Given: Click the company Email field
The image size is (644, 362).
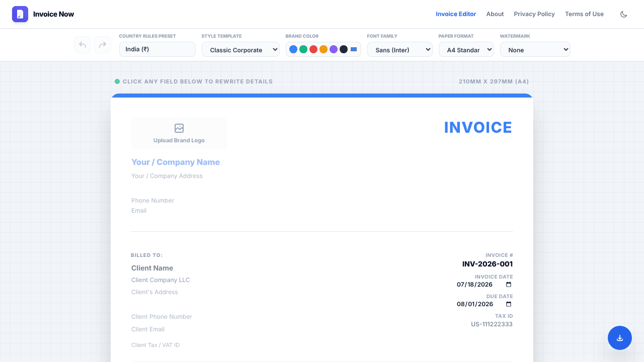Looking at the screenshot, I should click(139, 211).
